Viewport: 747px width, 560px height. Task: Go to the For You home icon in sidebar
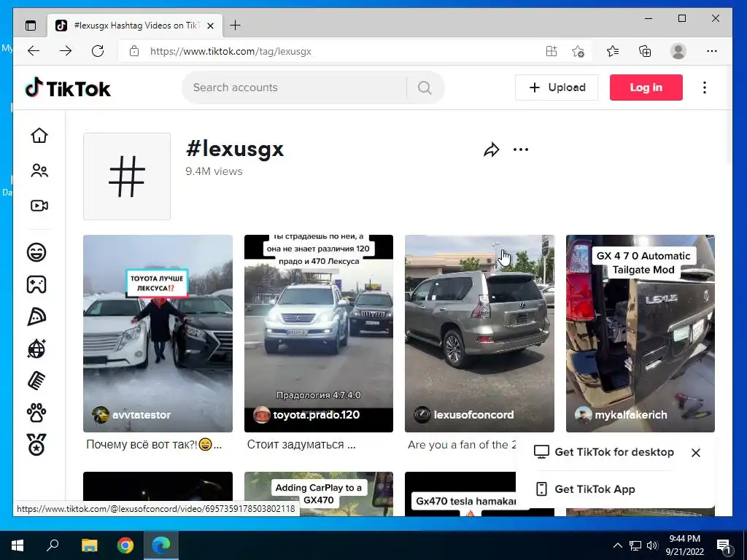(39, 135)
